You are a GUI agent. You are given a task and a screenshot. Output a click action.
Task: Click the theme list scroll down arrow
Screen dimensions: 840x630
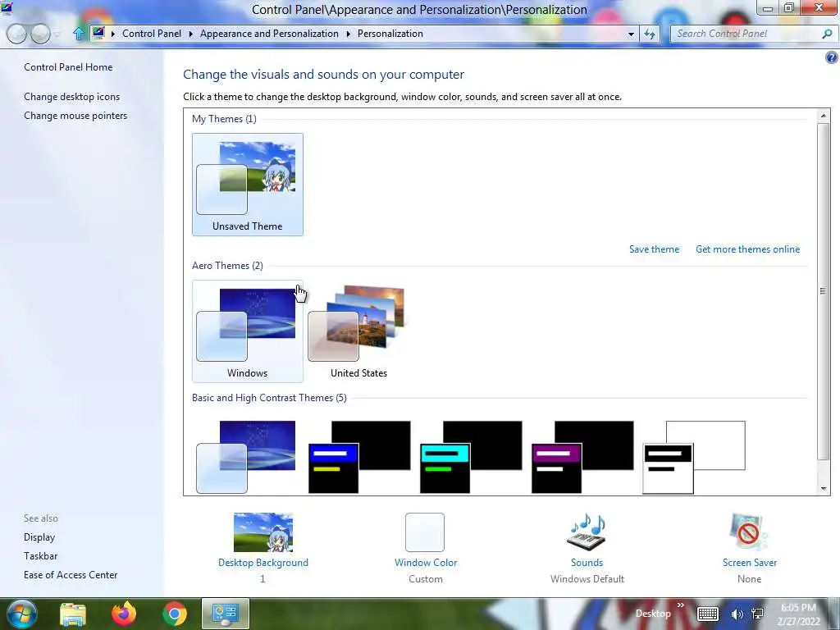[x=824, y=488]
